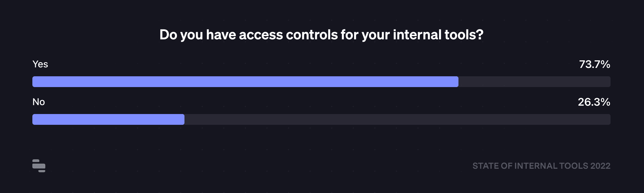The width and height of the screenshot is (644, 193).
Task: Click the unfilled track of the Yes bar
Action: pos(534,82)
